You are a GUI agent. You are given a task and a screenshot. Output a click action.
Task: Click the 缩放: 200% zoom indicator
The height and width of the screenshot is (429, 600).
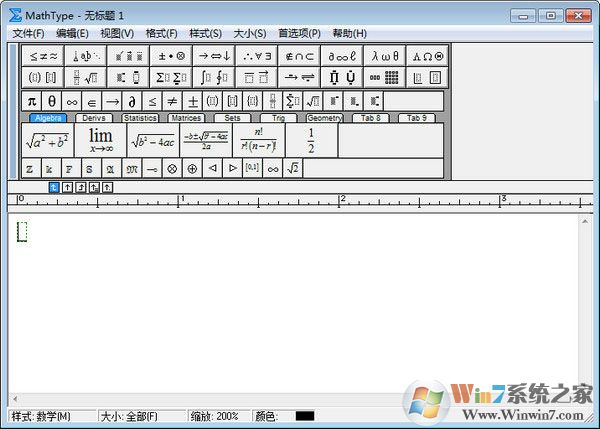click(x=212, y=416)
